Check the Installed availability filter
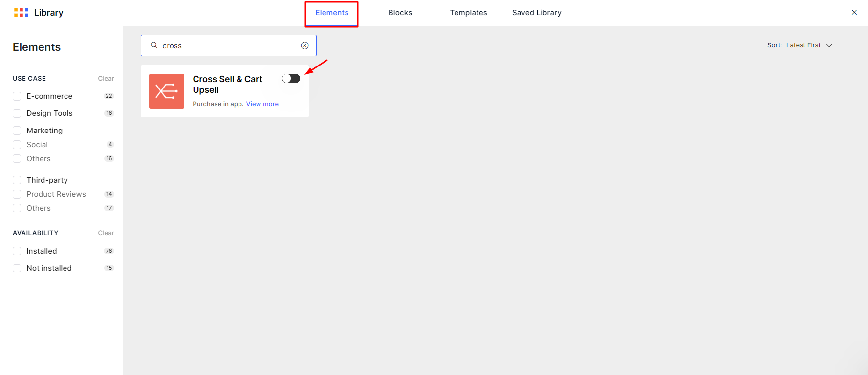This screenshot has width=868, height=375. click(17, 251)
